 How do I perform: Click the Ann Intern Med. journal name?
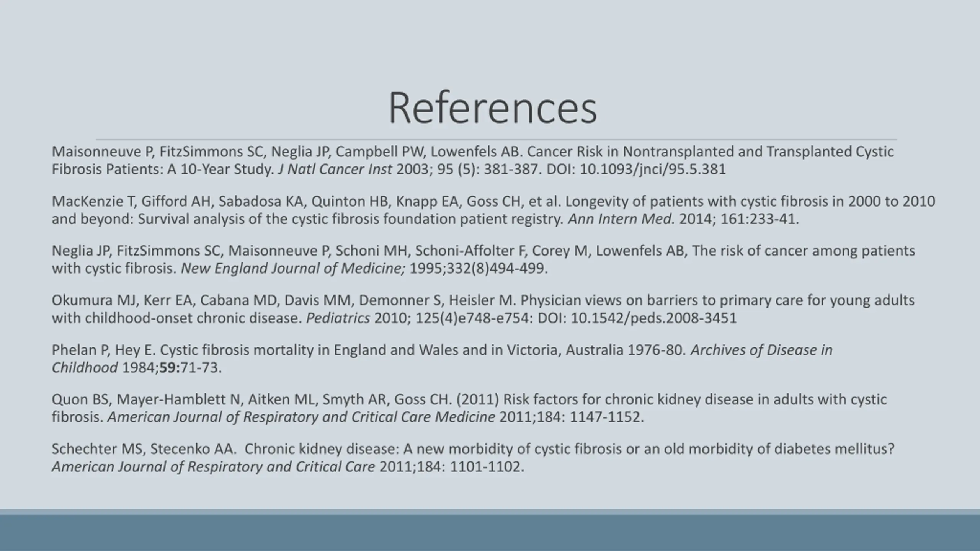621,219
